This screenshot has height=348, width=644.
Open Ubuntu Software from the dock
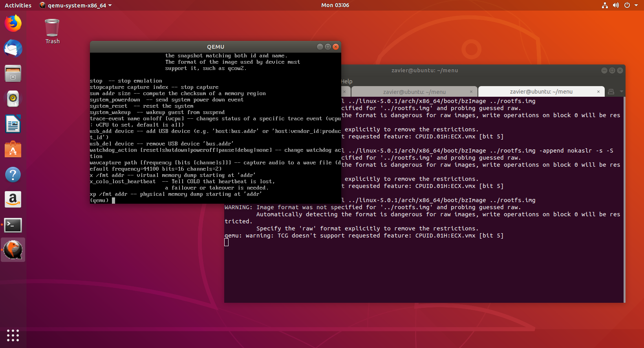(13, 149)
